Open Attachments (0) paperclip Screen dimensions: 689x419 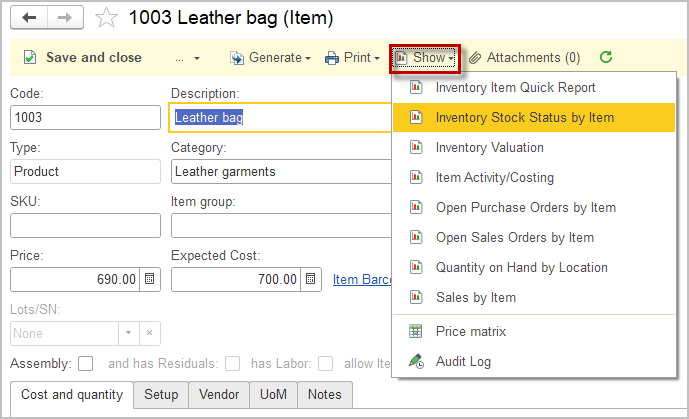(x=524, y=58)
